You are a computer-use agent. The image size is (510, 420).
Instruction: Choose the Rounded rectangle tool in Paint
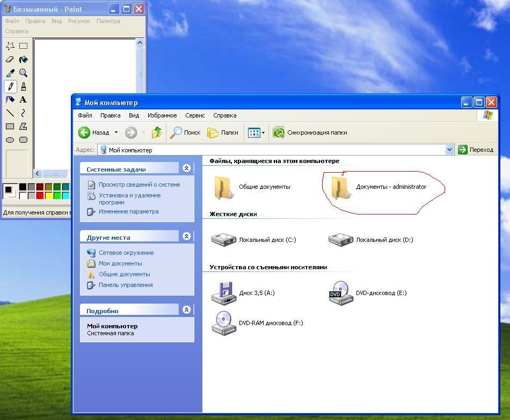coord(23,140)
